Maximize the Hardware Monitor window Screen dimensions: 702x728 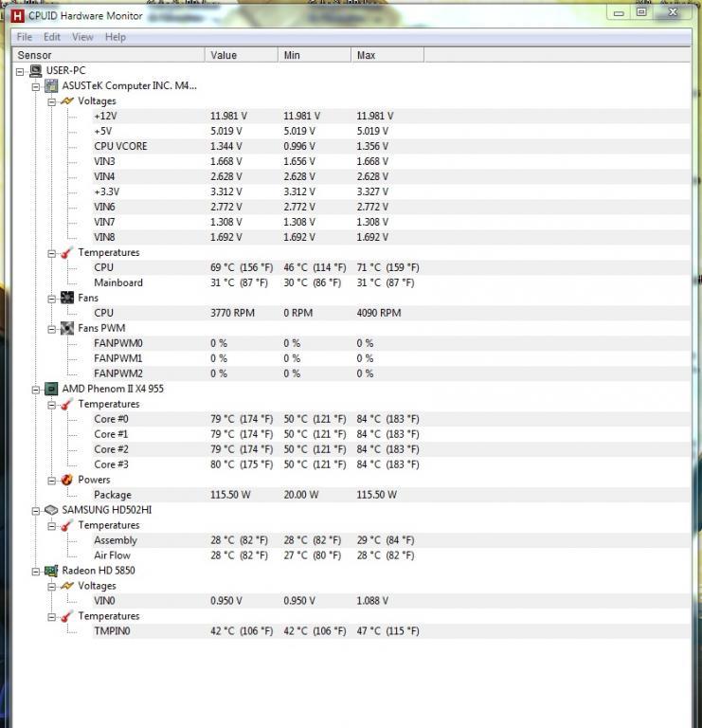[x=641, y=12]
